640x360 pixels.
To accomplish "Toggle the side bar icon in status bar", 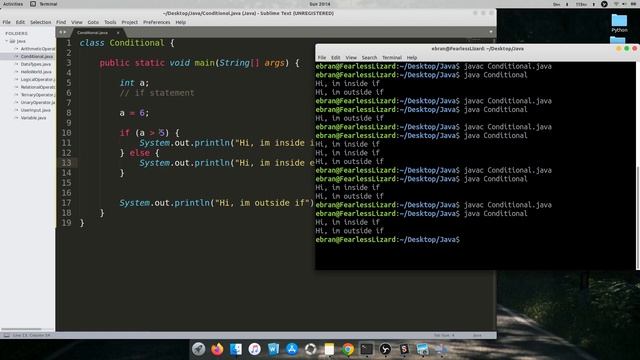I will coord(6,335).
